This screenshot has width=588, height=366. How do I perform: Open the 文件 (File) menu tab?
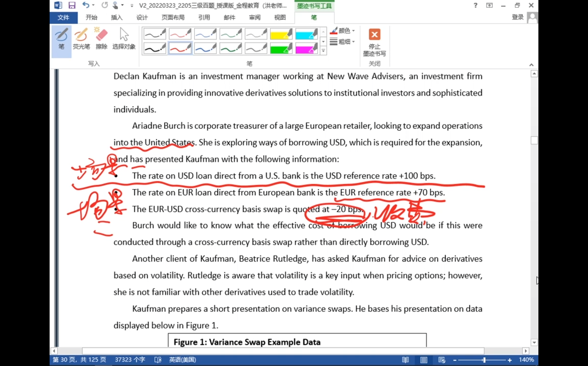[x=63, y=17]
